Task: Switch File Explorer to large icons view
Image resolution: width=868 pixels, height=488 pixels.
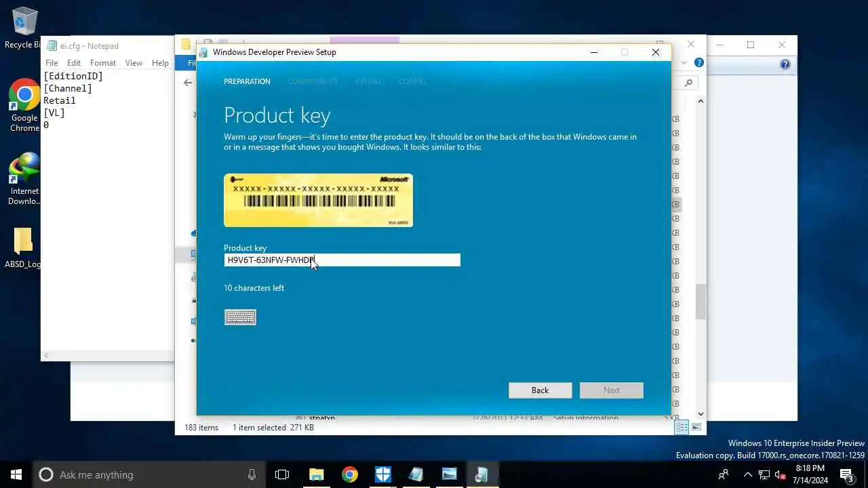Action: 696,427
